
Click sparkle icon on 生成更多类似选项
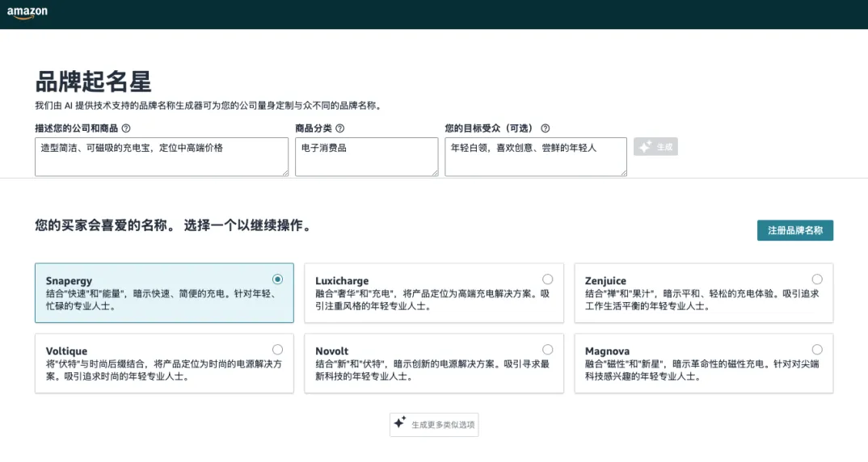399,424
